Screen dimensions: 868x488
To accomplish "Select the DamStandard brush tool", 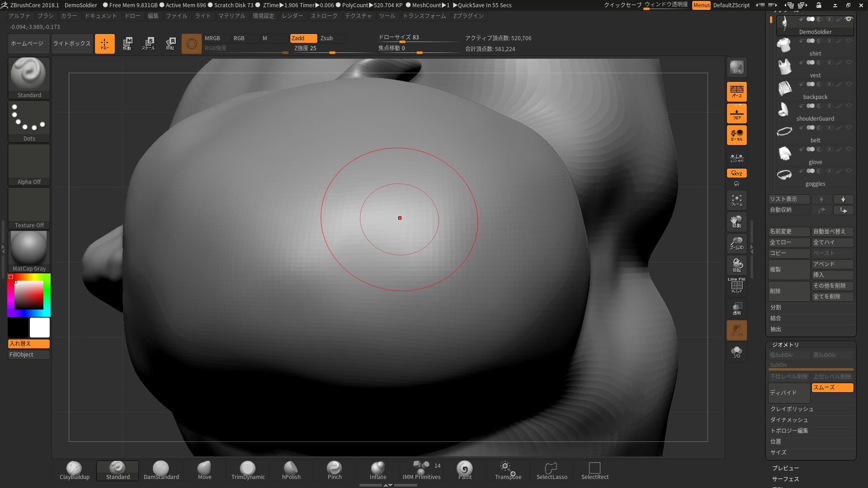I will pyautogui.click(x=160, y=469).
